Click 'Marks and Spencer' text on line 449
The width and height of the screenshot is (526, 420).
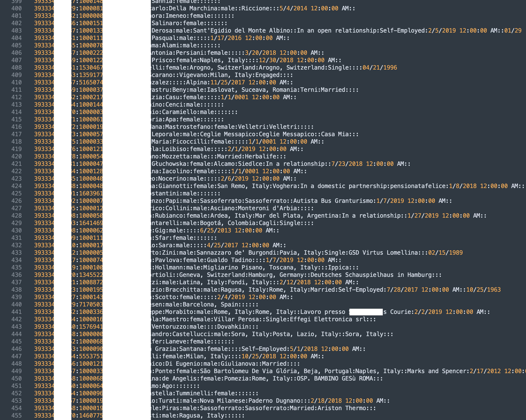[437, 371]
